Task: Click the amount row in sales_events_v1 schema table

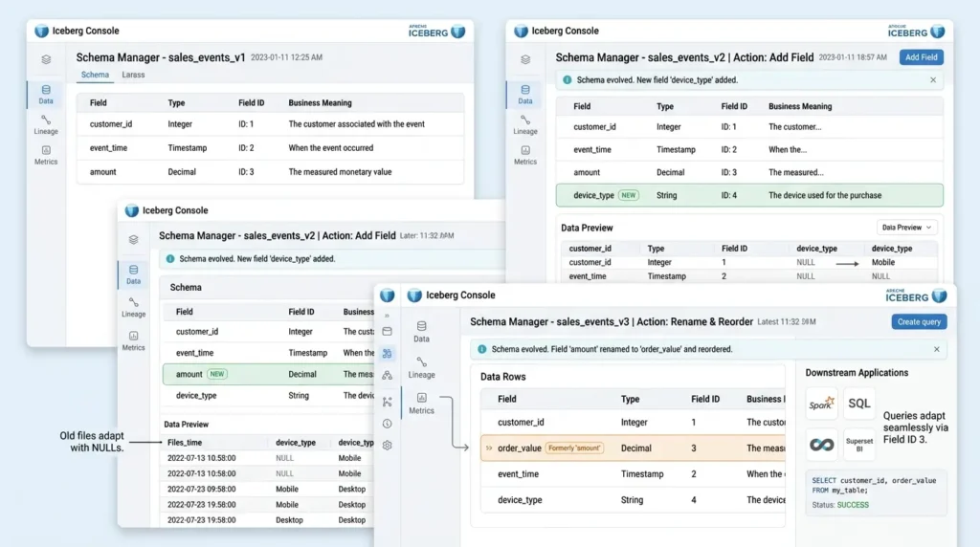Action: click(x=270, y=172)
